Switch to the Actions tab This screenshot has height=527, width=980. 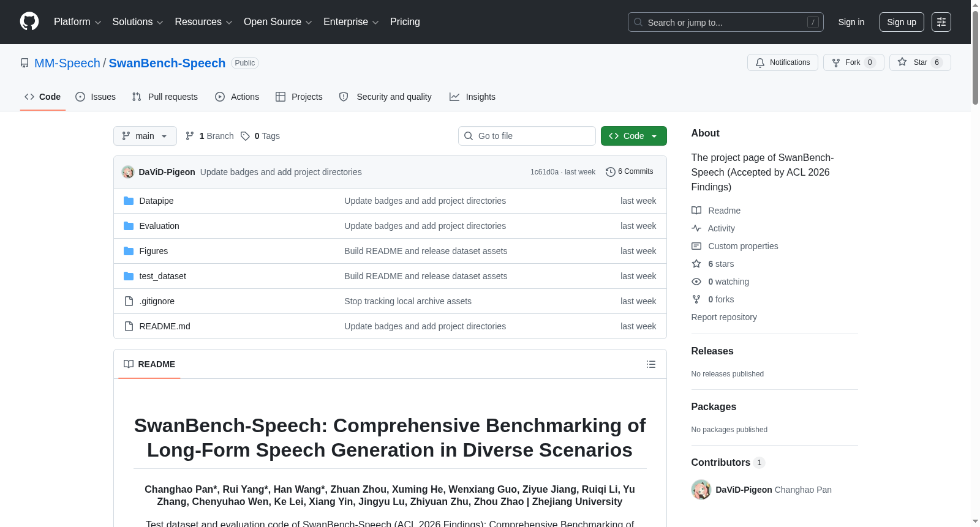point(237,97)
